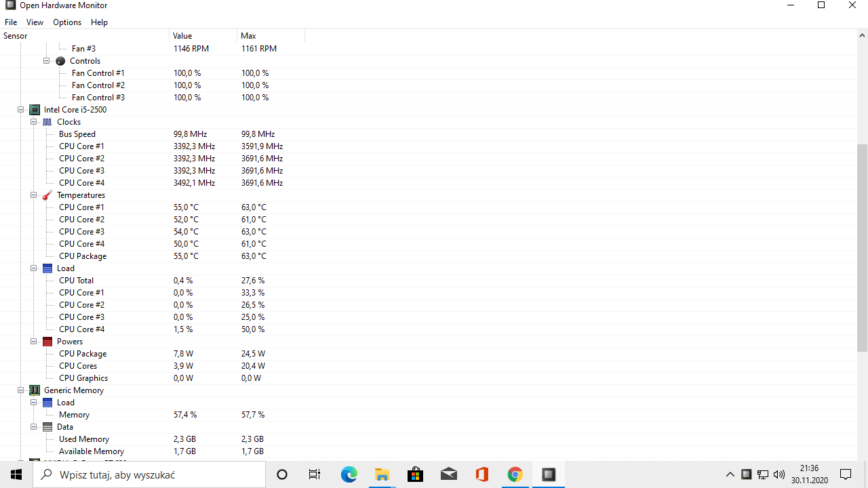Viewport: 868px width, 488px height.
Task: Select the Fan Control #2 row
Action: click(429, 85)
